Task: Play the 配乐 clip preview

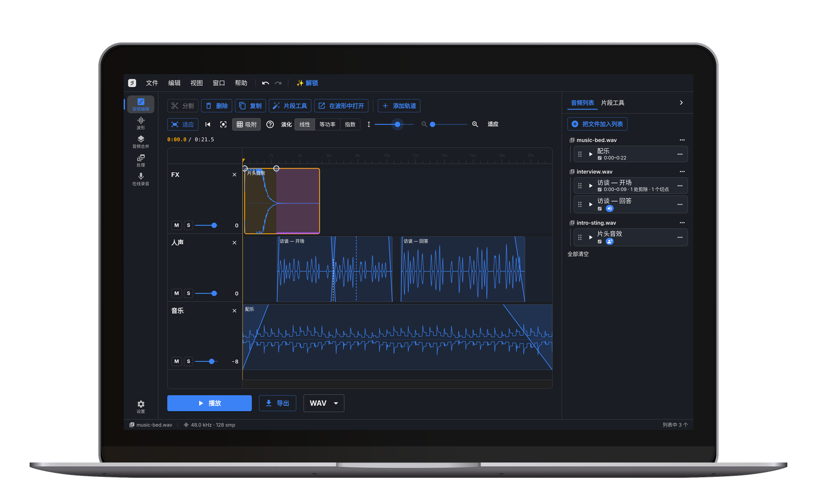Action: point(590,154)
